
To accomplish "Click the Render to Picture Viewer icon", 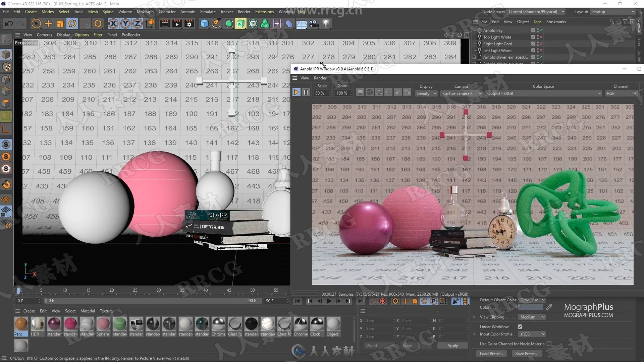I will [x=176, y=23].
